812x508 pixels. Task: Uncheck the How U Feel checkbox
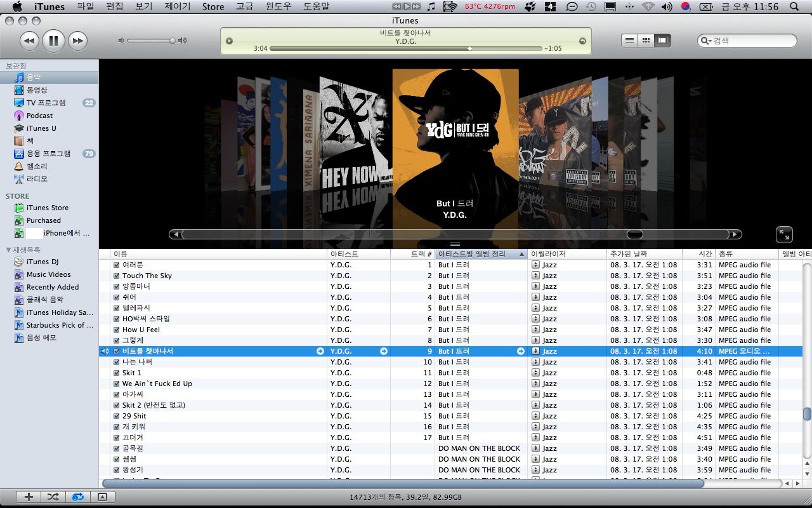(116, 330)
